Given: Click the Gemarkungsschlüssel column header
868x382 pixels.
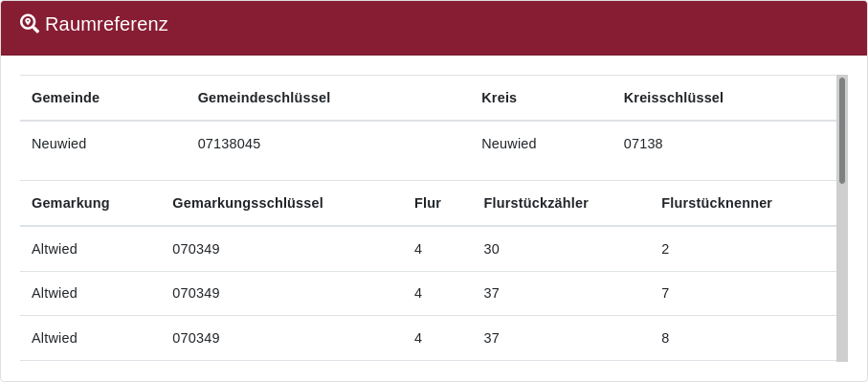Looking at the screenshot, I should point(248,203).
